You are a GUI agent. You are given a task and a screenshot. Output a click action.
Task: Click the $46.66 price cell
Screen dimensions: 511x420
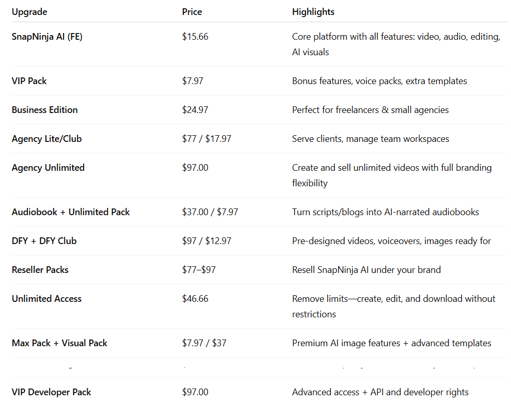pyautogui.click(x=195, y=299)
